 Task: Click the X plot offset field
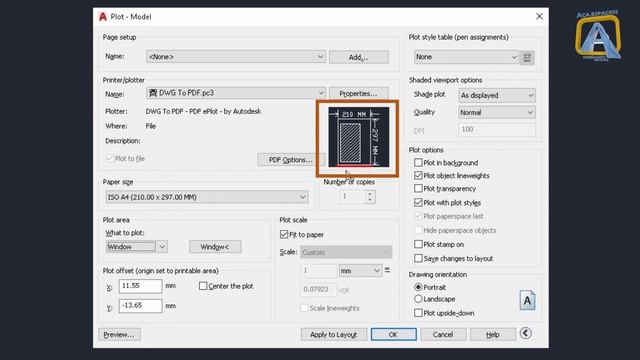click(x=140, y=286)
